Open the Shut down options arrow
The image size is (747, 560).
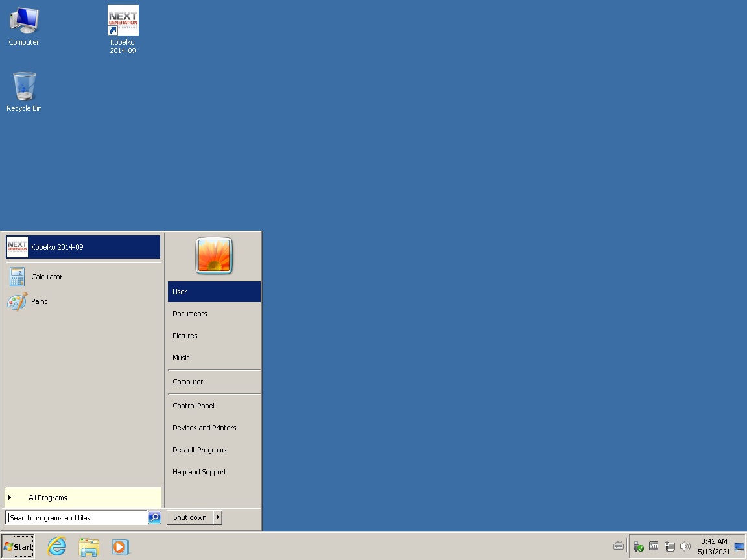(218, 517)
